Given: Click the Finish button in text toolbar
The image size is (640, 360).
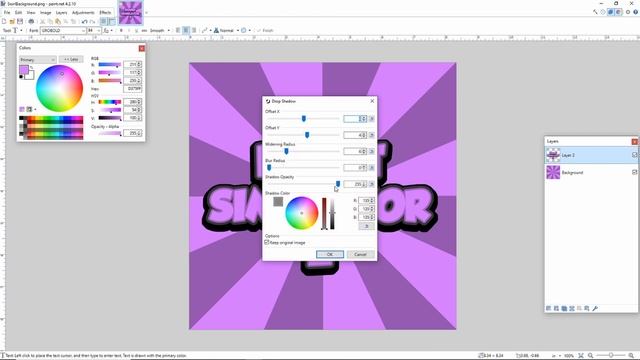Looking at the screenshot, I should 265,31.
